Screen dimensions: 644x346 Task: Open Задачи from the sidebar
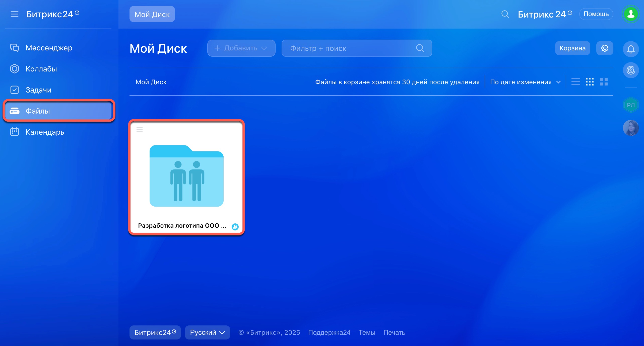coord(58,90)
